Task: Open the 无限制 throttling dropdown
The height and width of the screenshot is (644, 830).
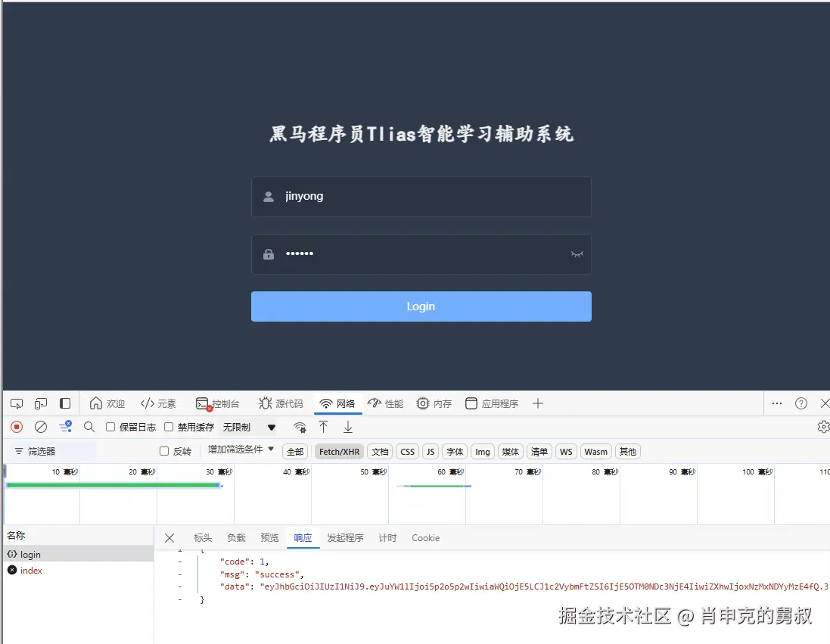Action: (x=250, y=428)
